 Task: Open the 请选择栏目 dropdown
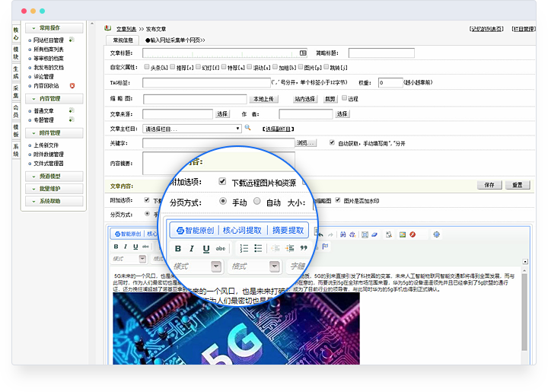coord(192,129)
